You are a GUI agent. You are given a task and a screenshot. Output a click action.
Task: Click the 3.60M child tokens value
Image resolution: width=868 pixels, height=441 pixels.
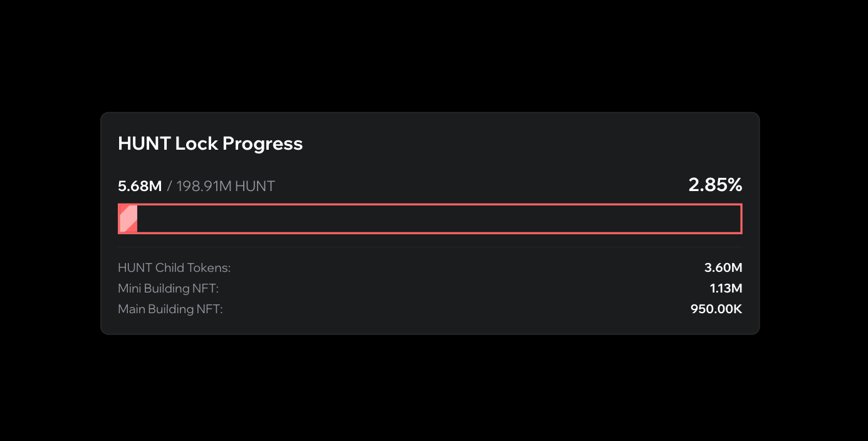pos(723,268)
